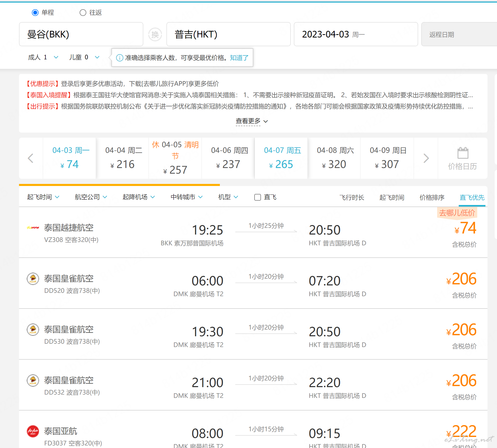
Task: Click the 泰国皇雀航空 DD530 airline logo
Action: [x=33, y=329]
